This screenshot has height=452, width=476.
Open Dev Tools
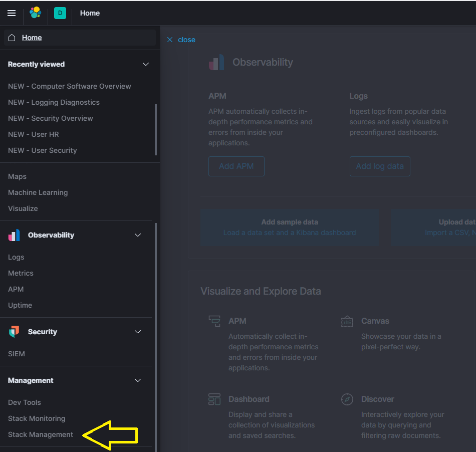click(x=24, y=402)
